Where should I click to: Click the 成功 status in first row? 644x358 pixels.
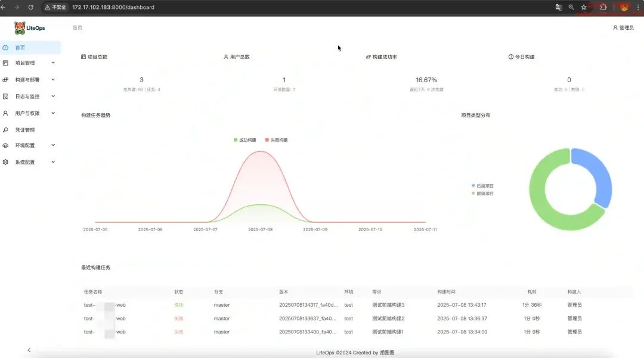tap(179, 305)
